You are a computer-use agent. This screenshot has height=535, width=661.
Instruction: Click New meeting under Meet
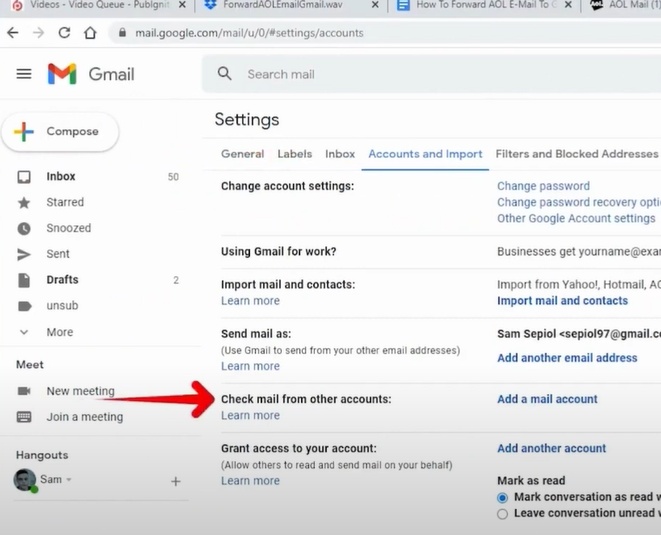coord(81,391)
